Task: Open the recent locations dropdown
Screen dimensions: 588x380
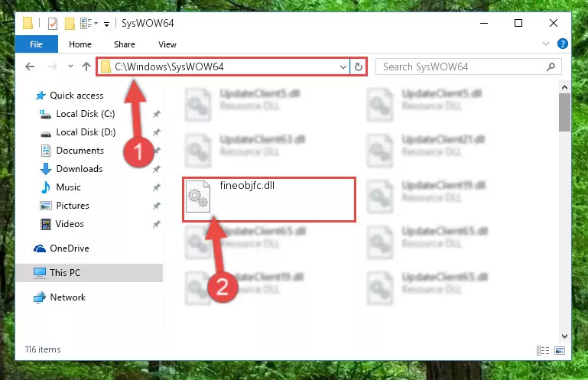Action: 70,67
